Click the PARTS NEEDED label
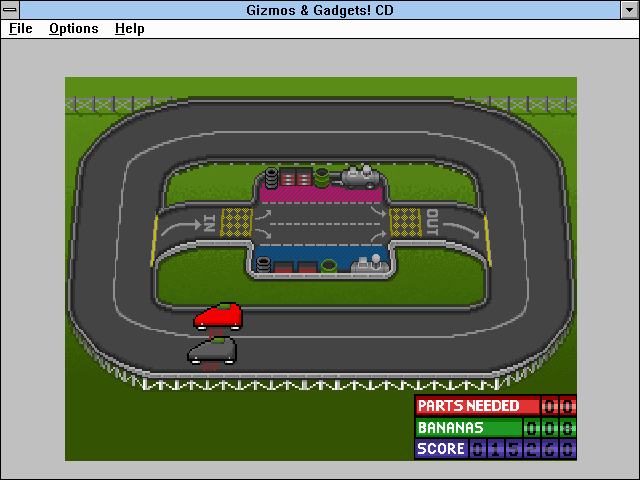The width and height of the screenshot is (640, 480). point(469,406)
